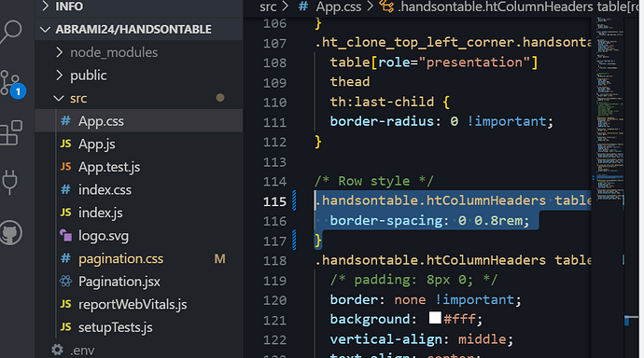Image resolution: width=644 pixels, height=358 pixels.
Task: Click the src breadcrumb segment
Action: (x=268, y=7)
